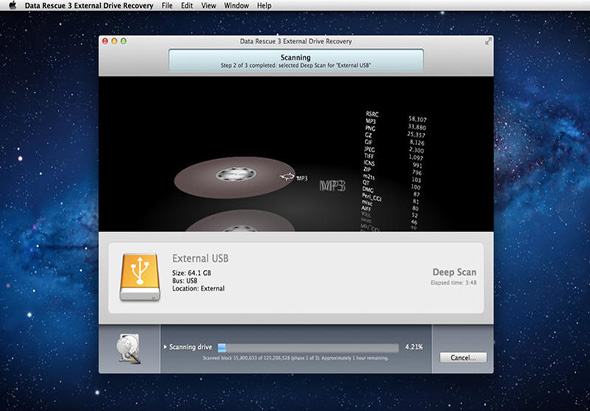Viewport: 590px width, 411px height.
Task: Click the m2ts file type entry
Action: coord(368,177)
